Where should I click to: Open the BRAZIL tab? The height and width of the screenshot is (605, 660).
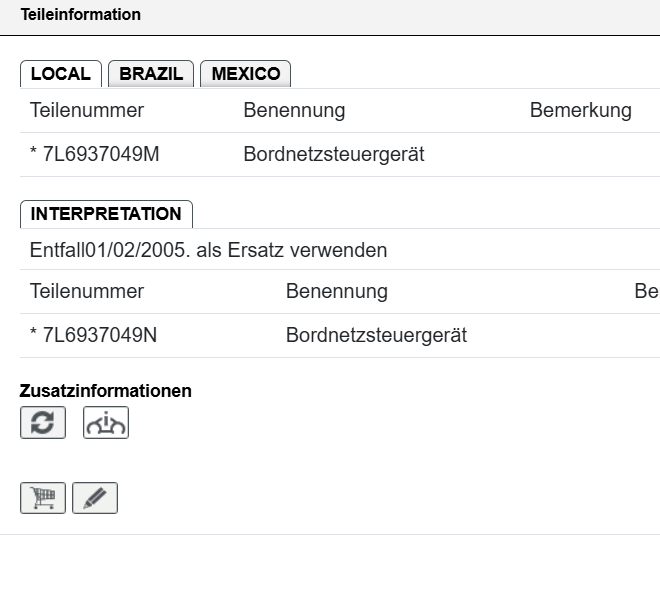pos(151,74)
